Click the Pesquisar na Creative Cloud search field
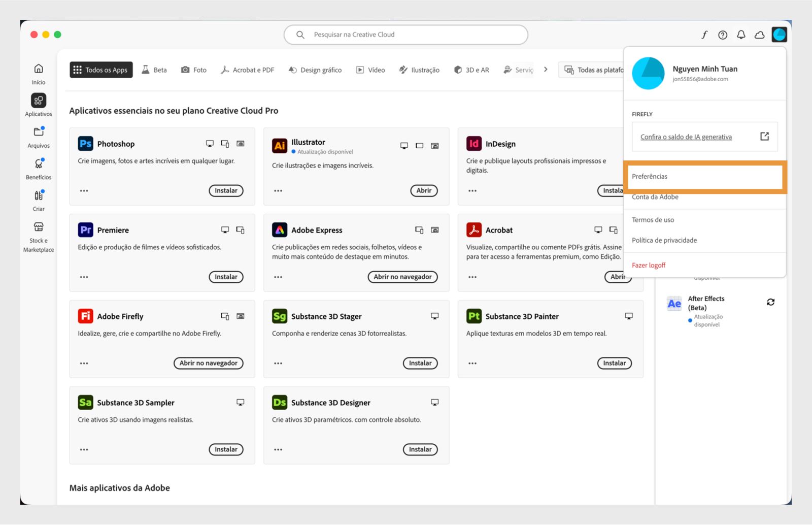 405,35
